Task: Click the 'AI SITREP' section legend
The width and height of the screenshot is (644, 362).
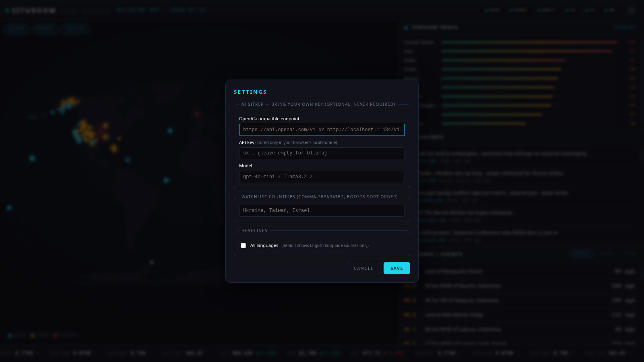Action: click(318, 104)
